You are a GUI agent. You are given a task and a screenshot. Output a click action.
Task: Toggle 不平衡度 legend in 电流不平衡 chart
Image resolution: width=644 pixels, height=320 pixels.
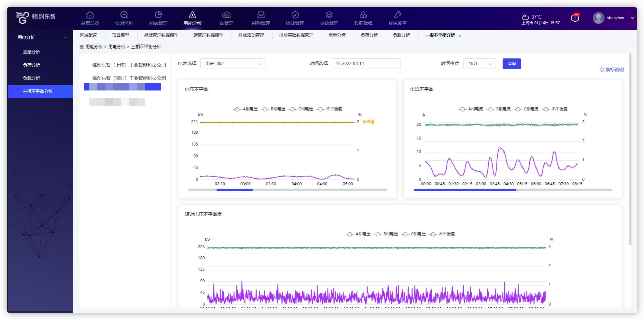point(555,109)
